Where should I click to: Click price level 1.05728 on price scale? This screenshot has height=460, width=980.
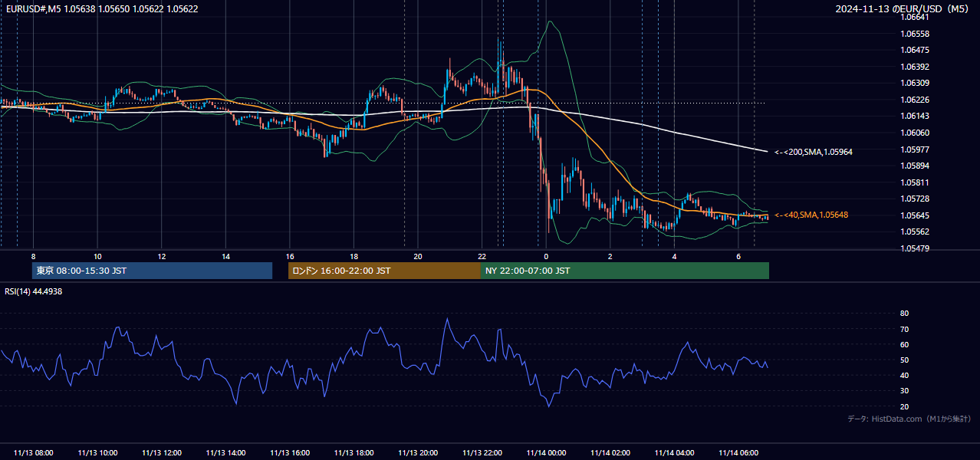click(915, 199)
